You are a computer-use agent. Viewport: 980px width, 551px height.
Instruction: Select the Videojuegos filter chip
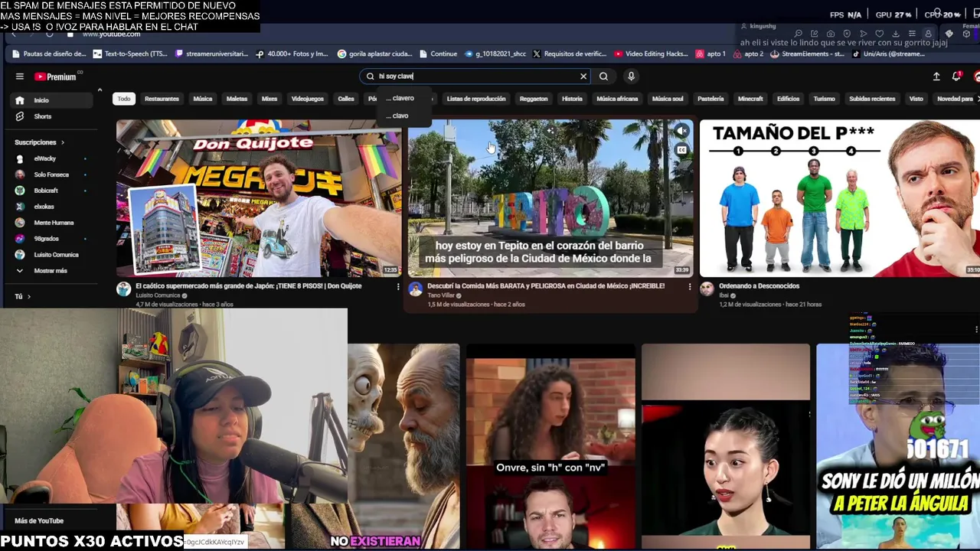307,99
